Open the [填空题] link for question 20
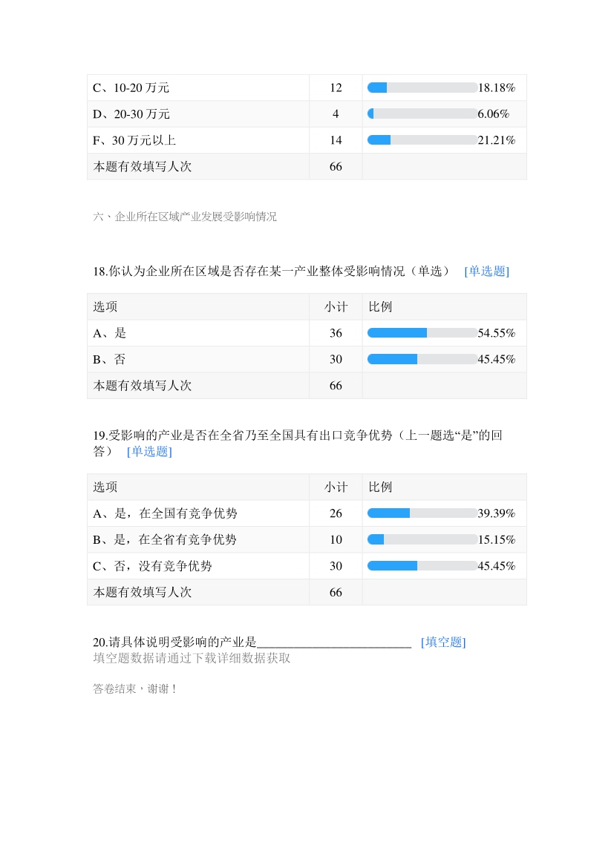The height and width of the screenshot is (868, 614). coord(443,642)
